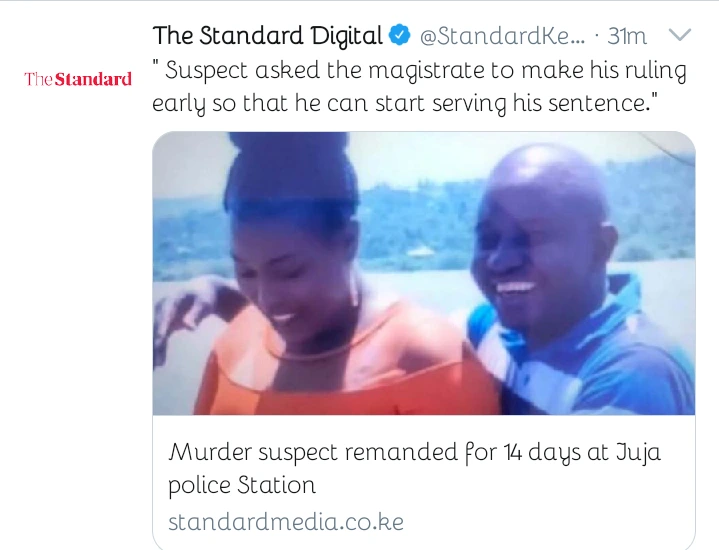
Task: Expand the tweet options chevron
Action: [680, 34]
